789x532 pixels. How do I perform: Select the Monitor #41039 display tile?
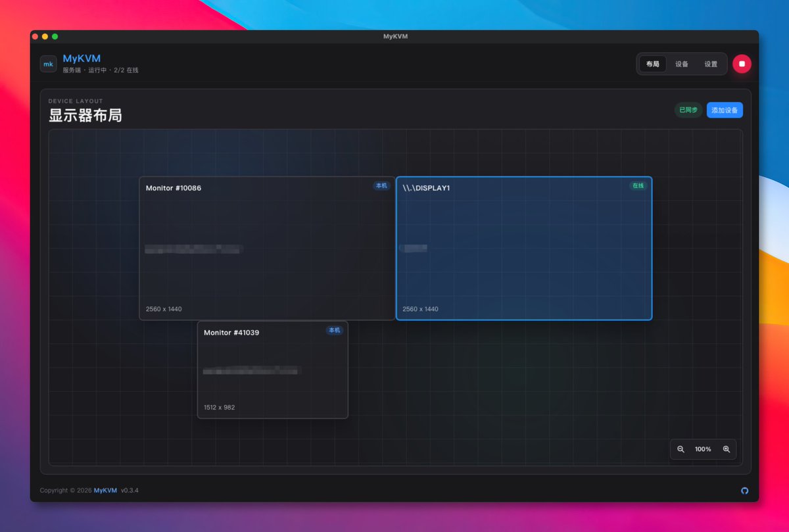[x=273, y=370]
